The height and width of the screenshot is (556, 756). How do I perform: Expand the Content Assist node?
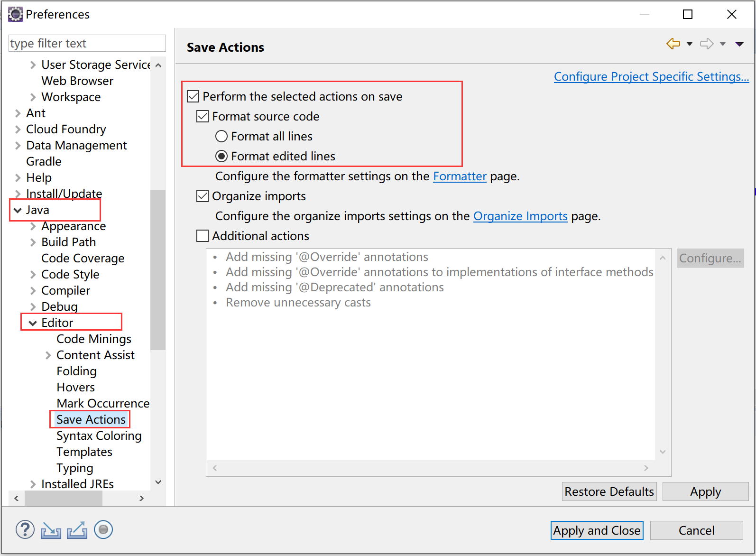click(x=48, y=355)
